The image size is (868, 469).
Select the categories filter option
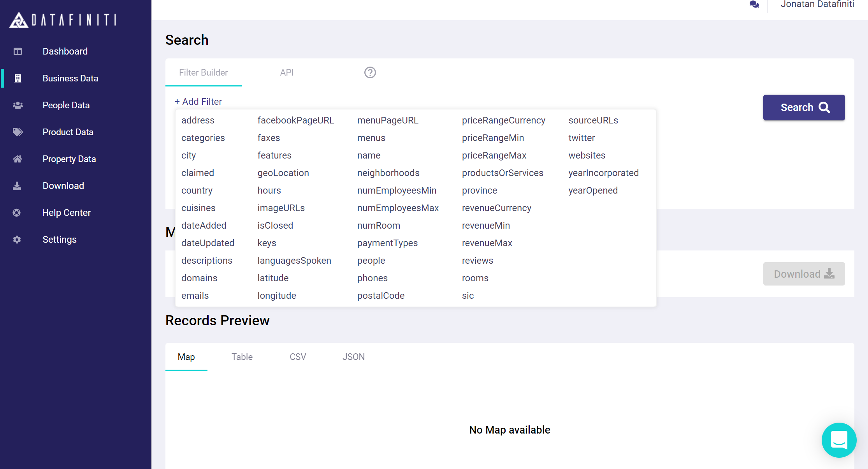pyautogui.click(x=203, y=138)
